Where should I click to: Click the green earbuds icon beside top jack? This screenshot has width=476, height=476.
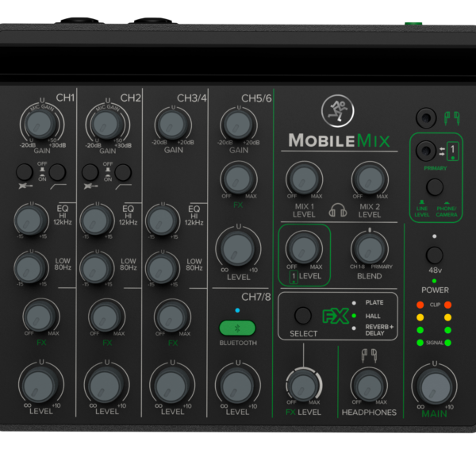(451, 118)
